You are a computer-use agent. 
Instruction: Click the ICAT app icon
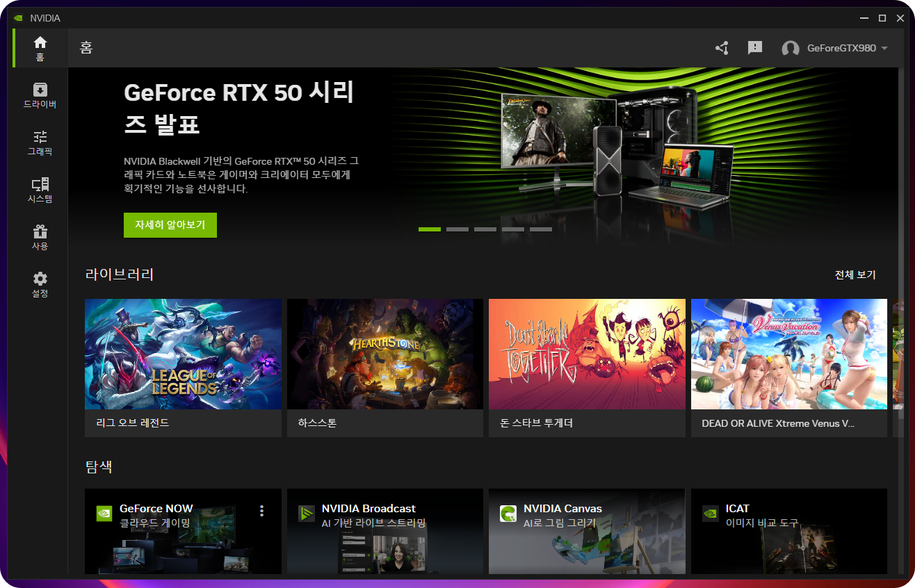click(x=710, y=514)
